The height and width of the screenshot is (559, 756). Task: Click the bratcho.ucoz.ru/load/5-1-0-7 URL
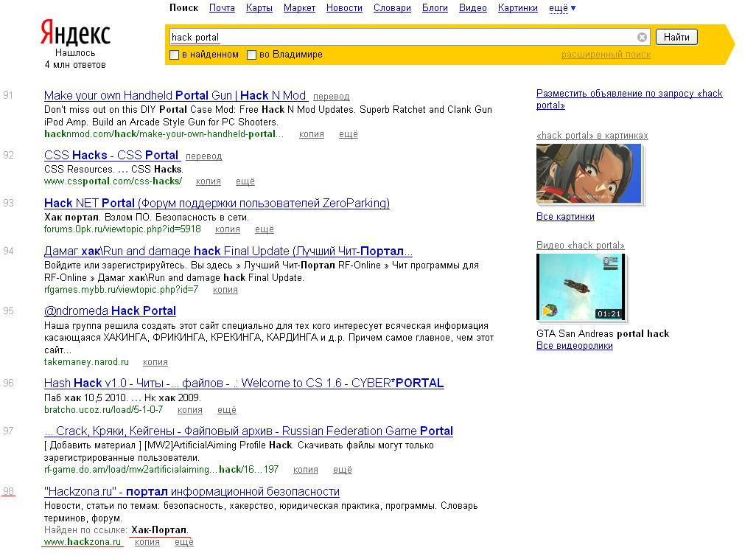coord(104,410)
